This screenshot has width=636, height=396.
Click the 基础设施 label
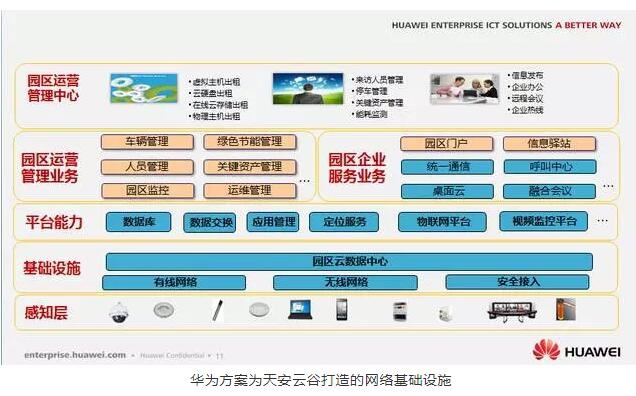(x=52, y=268)
